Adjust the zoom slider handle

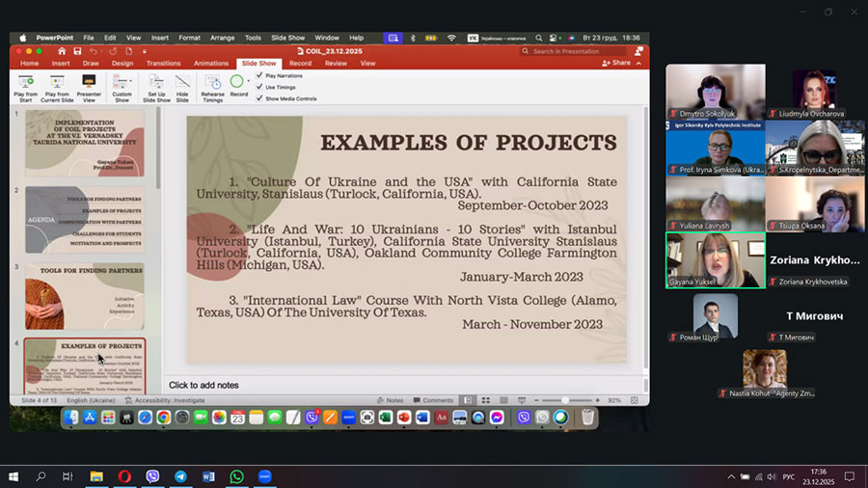point(564,400)
